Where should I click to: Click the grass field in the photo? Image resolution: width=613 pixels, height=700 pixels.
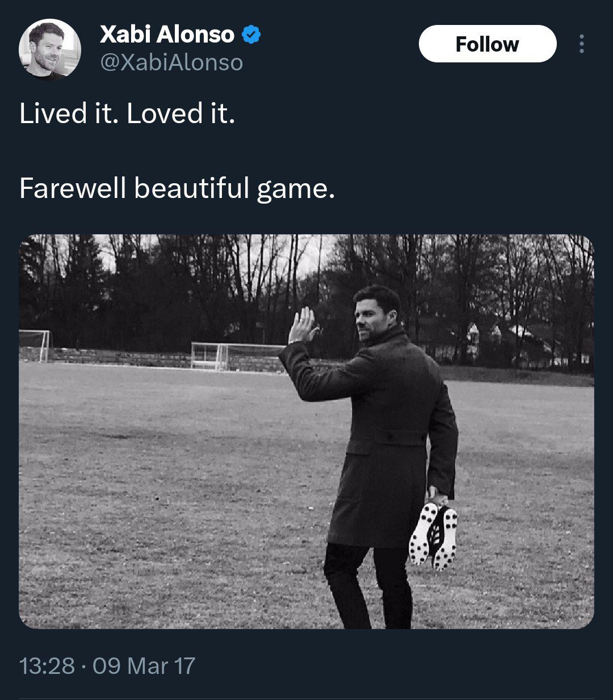[x=142, y=511]
